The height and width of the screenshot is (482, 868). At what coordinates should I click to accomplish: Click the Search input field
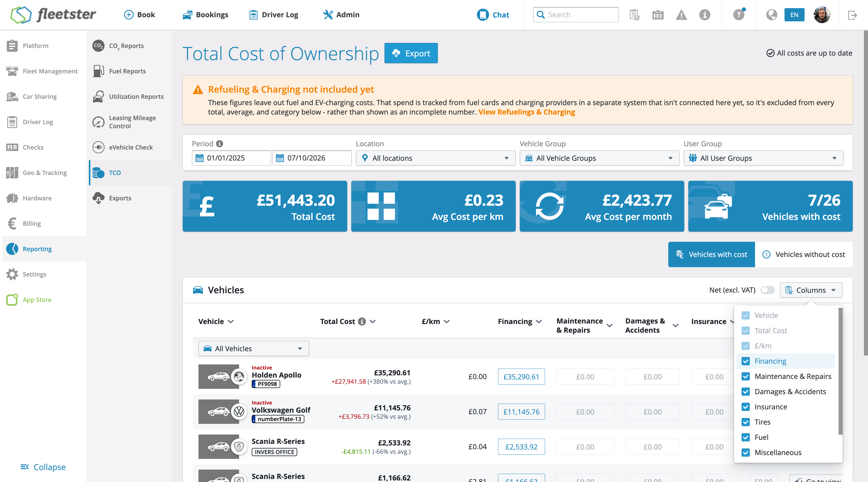point(576,15)
